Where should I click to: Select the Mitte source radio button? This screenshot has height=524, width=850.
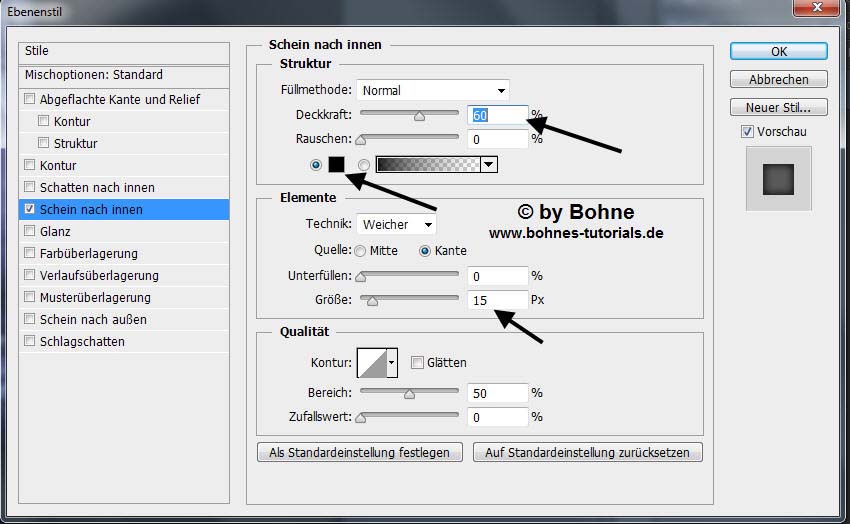(360, 251)
